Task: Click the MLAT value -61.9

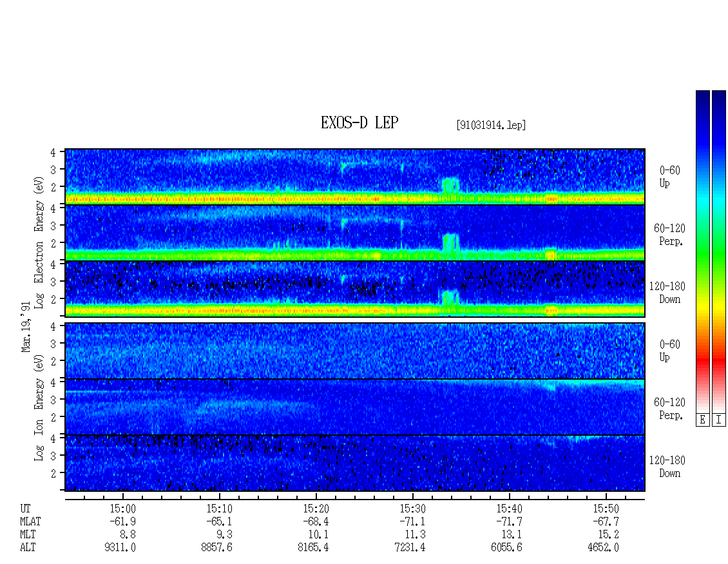Action: point(122,521)
